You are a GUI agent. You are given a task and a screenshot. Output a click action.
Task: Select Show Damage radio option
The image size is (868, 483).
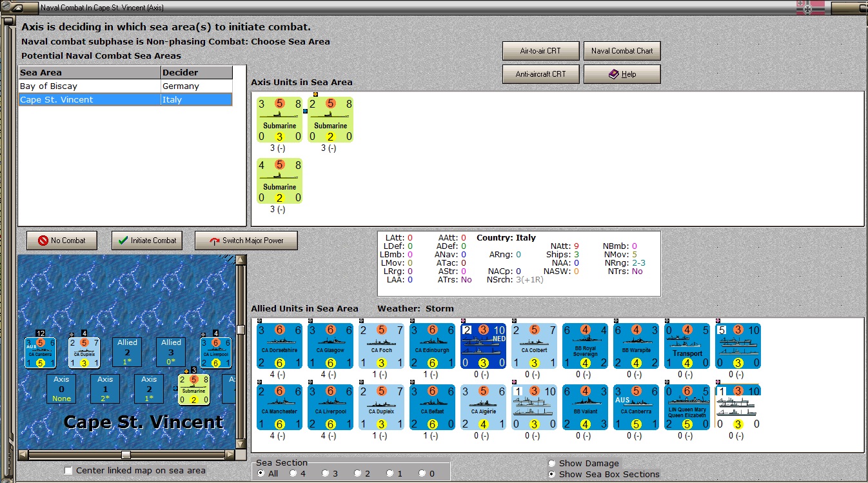pyautogui.click(x=551, y=463)
